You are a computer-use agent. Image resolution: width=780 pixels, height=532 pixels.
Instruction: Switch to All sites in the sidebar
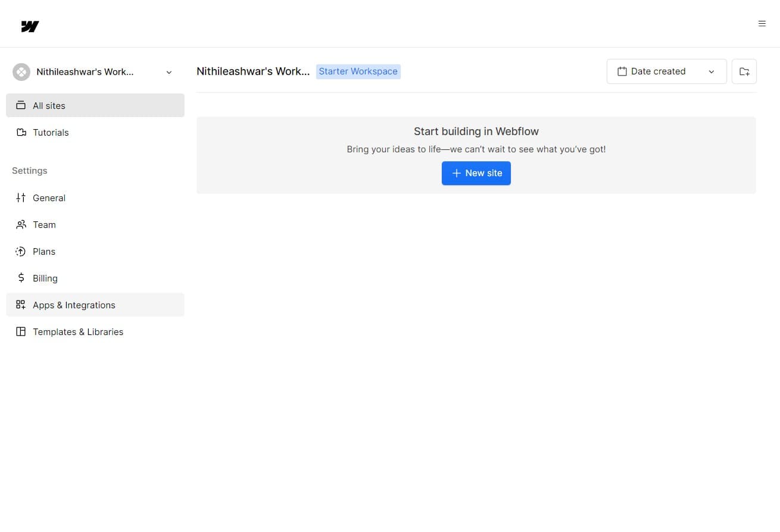coord(49,105)
